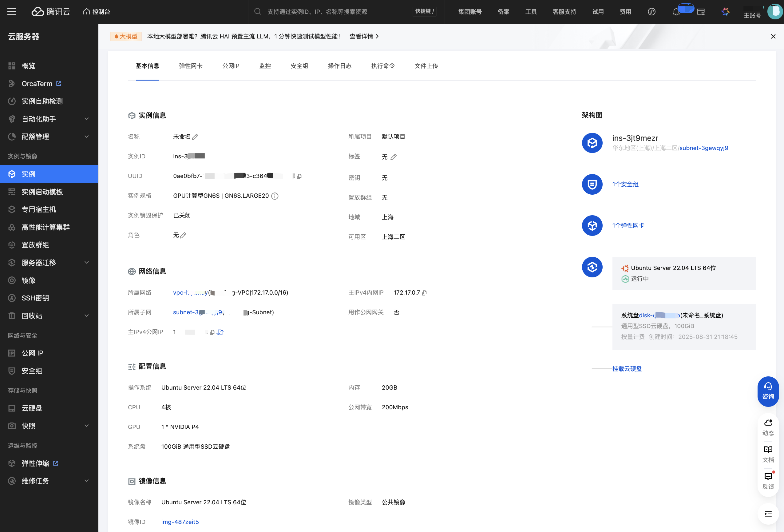
Task: Expand the 服务器迁移 sidebar group
Action: 49,262
